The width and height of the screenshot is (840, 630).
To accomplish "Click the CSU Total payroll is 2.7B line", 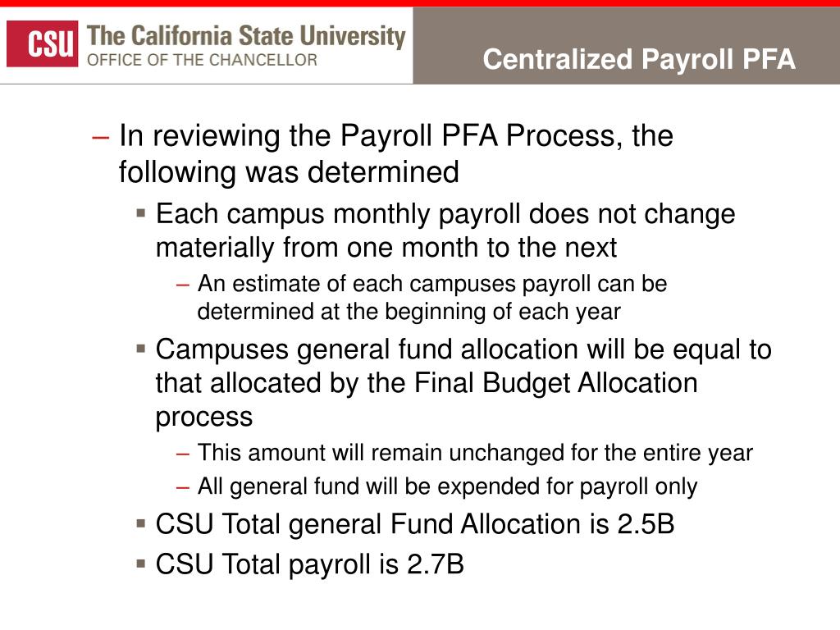I will (309, 564).
